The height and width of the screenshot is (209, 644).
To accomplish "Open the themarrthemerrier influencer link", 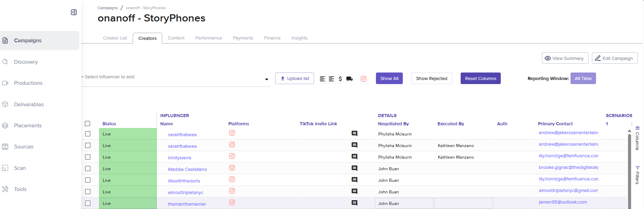I will click(187, 204).
